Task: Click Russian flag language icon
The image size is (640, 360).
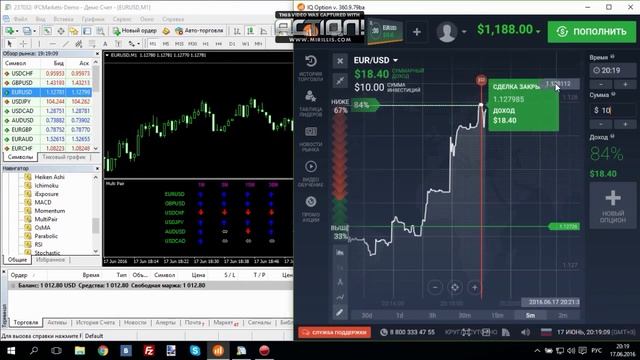Action: point(546,332)
